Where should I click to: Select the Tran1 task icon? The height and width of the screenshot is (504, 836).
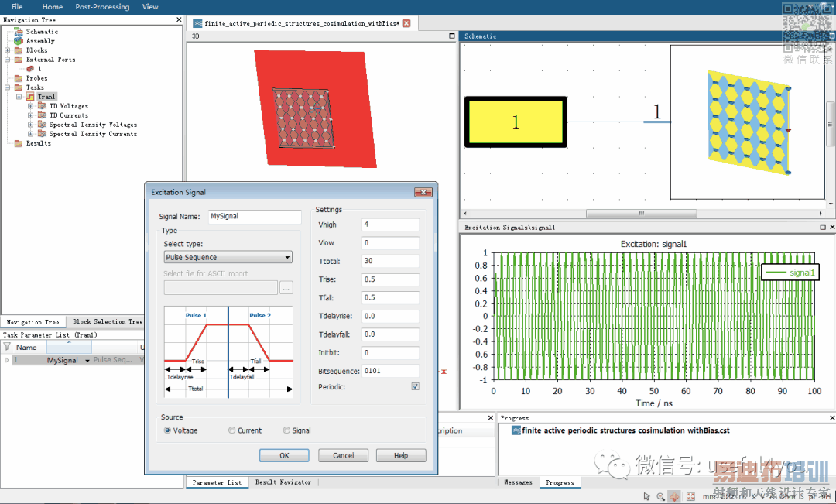(30, 97)
